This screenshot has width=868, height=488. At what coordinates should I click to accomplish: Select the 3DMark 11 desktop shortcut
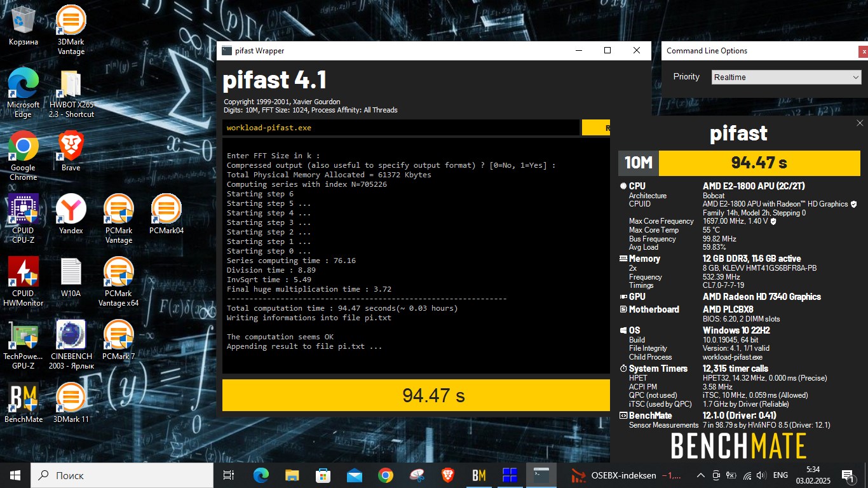click(x=71, y=403)
